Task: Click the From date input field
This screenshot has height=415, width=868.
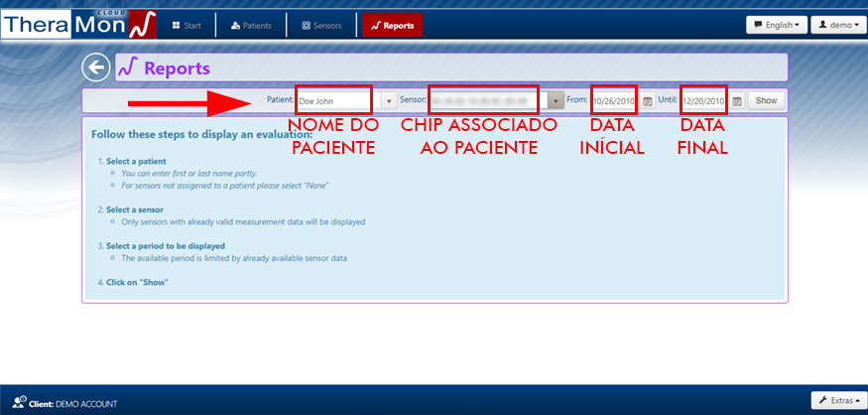Action: 614,100
